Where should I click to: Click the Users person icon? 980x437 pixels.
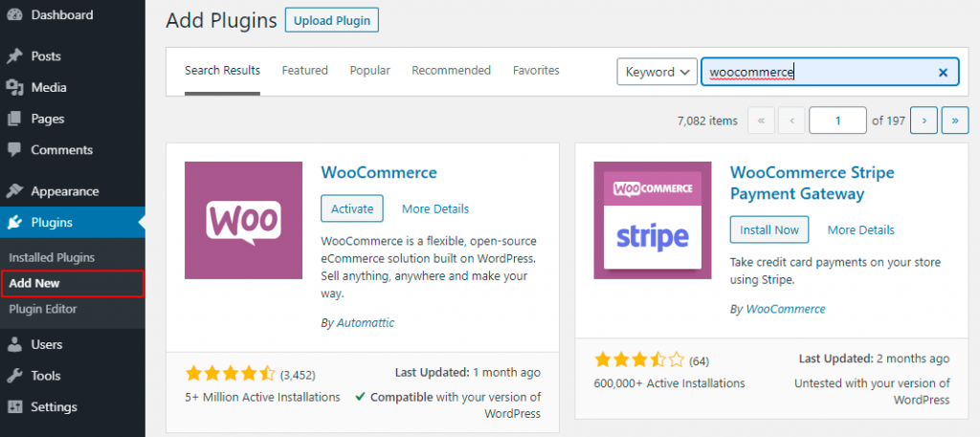tap(14, 344)
